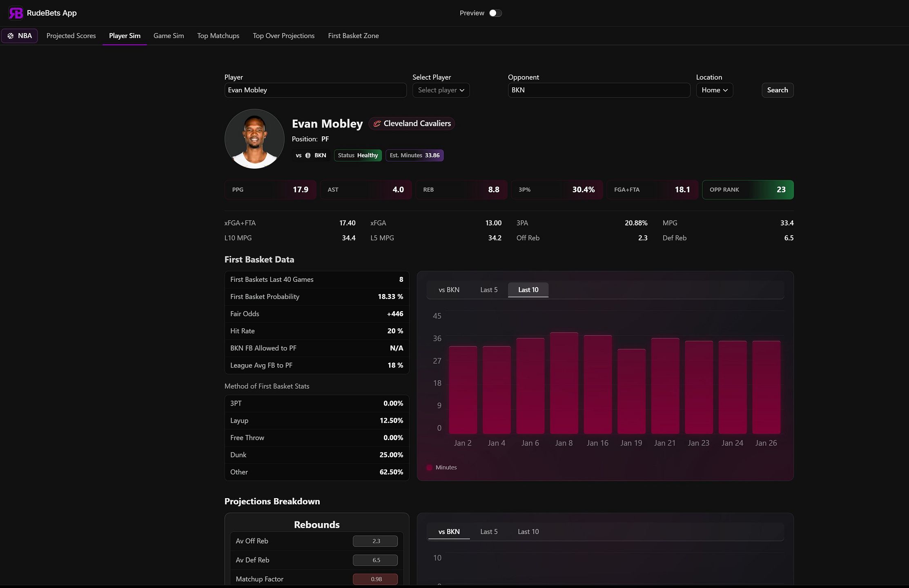Open the NBA league selector

pyautogui.click(x=20, y=36)
